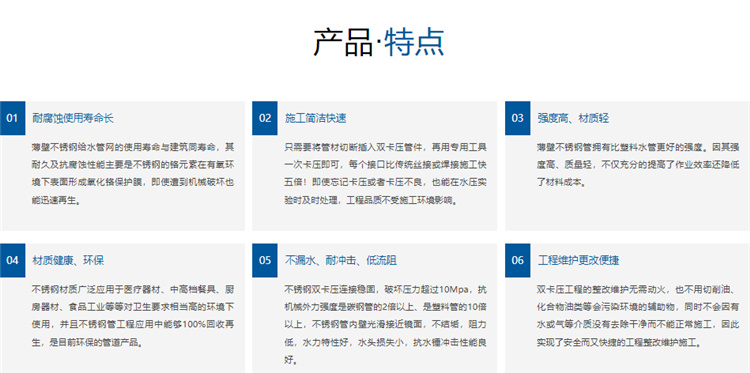
Task: Click the paragraph mentioning 10Mpa pressure
Action: point(386,324)
